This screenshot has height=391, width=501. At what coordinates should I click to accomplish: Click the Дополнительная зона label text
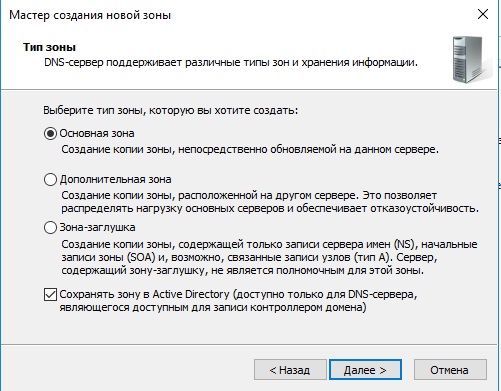115,179
